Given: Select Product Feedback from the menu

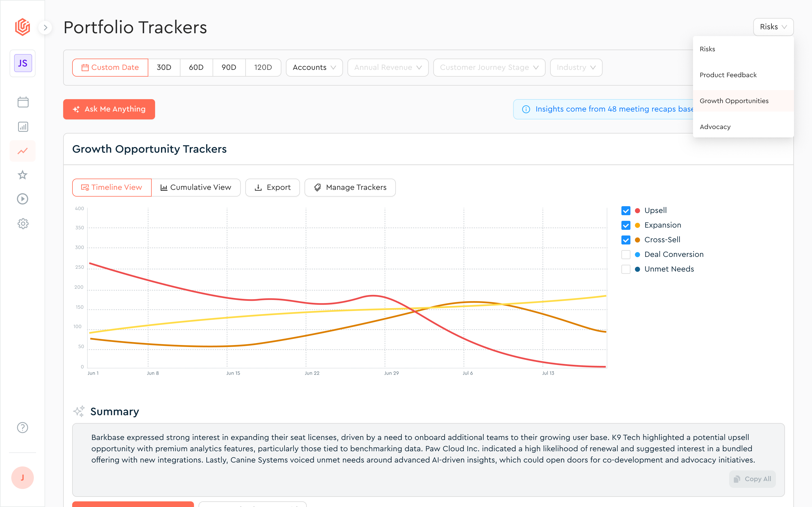Looking at the screenshot, I should [x=728, y=75].
